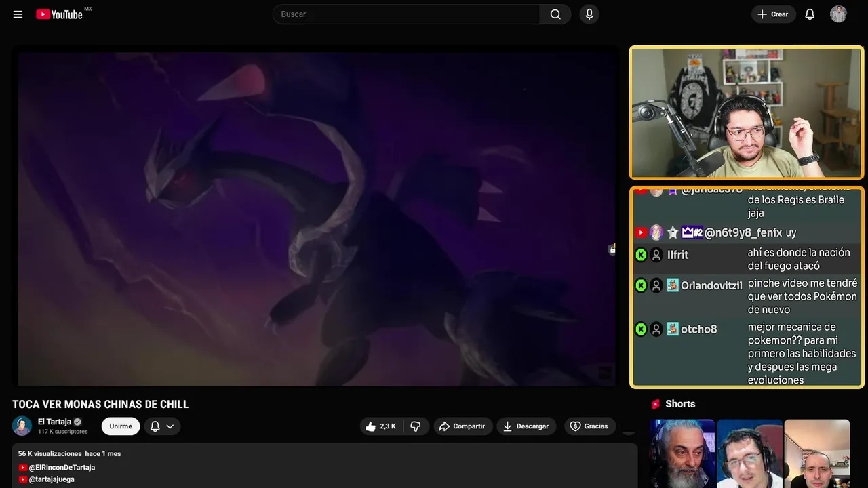The height and width of the screenshot is (488, 868).
Task: Click the "pinche video" chat message
Action: (802, 296)
